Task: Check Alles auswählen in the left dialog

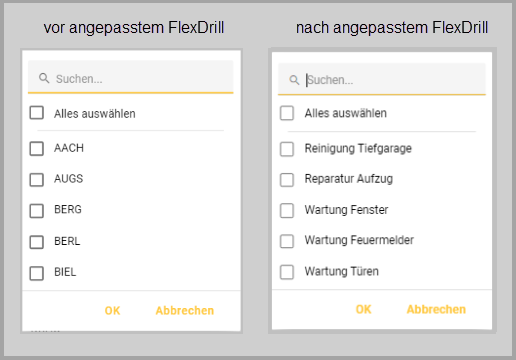Action: 37,113
